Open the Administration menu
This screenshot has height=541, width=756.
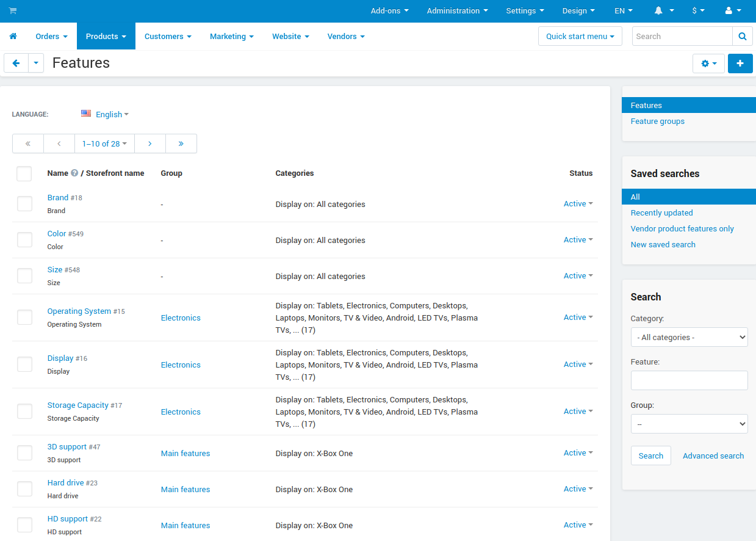click(x=457, y=11)
